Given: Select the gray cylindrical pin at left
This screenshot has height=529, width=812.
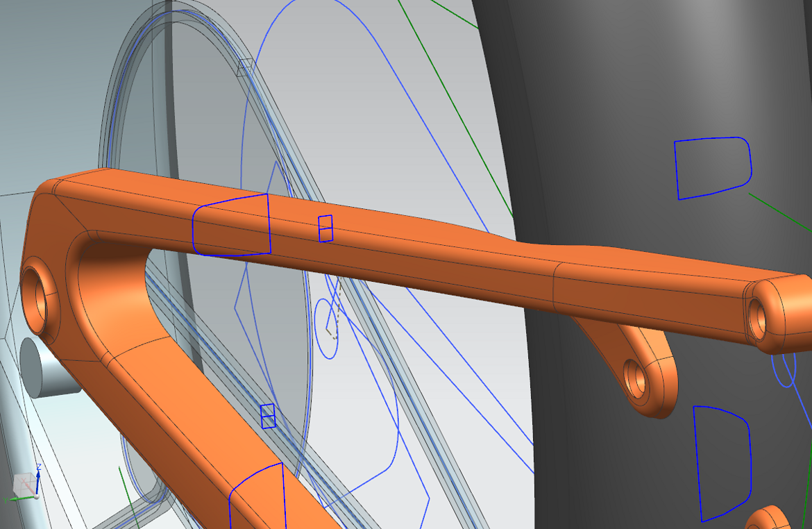Looking at the screenshot, I should click(42, 368).
